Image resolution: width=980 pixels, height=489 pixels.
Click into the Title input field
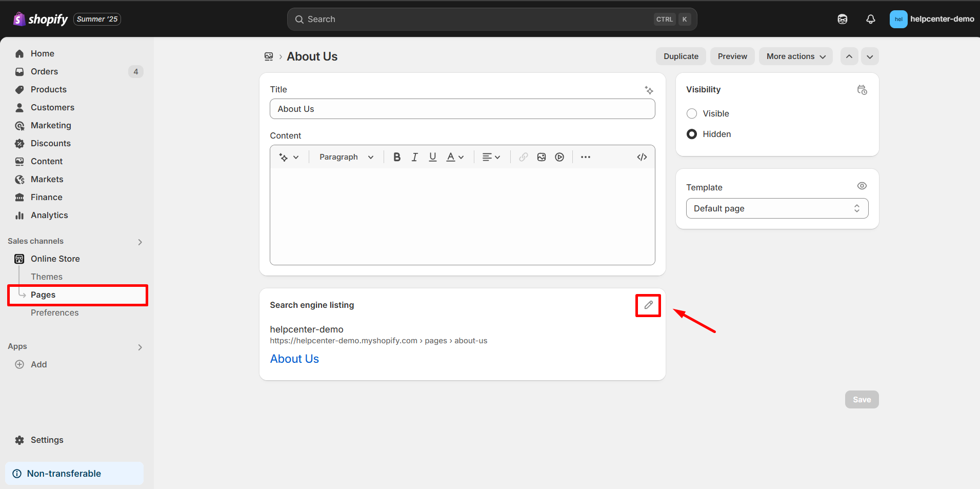[x=462, y=109]
